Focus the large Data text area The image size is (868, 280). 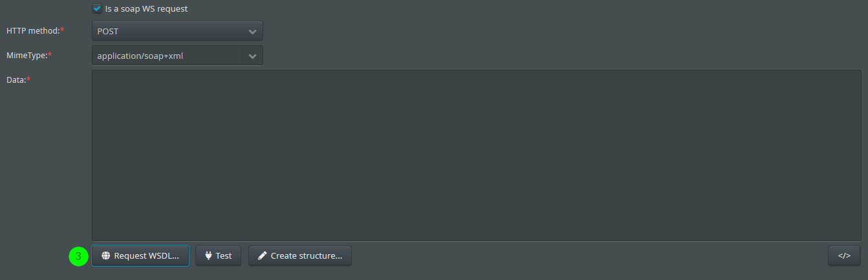pos(477,156)
